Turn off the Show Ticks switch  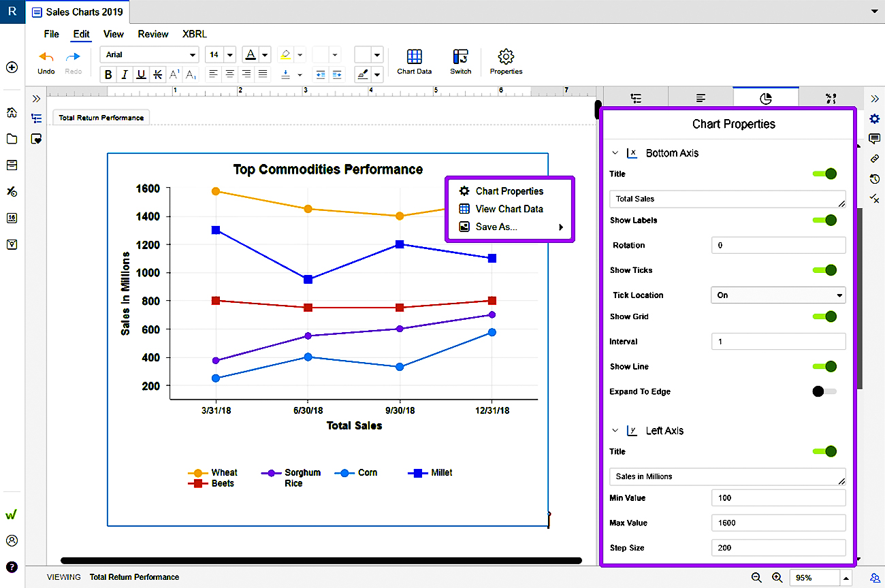(x=824, y=270)
